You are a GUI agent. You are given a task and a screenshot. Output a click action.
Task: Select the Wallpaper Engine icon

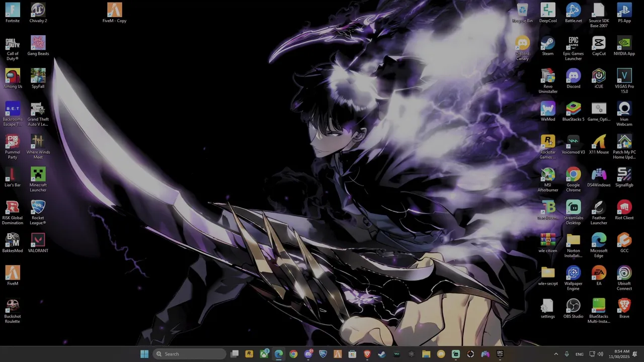(x=574, y=278)
